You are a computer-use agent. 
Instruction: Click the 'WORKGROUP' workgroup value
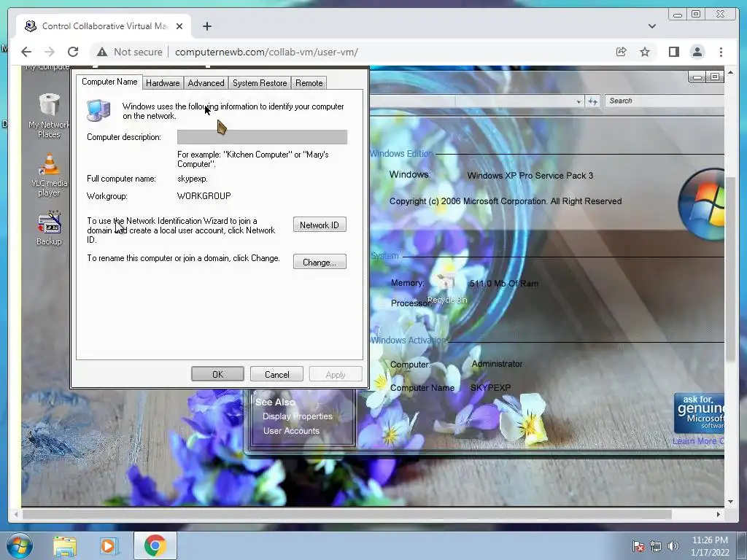pyautogui.click(x=204, y=195)
